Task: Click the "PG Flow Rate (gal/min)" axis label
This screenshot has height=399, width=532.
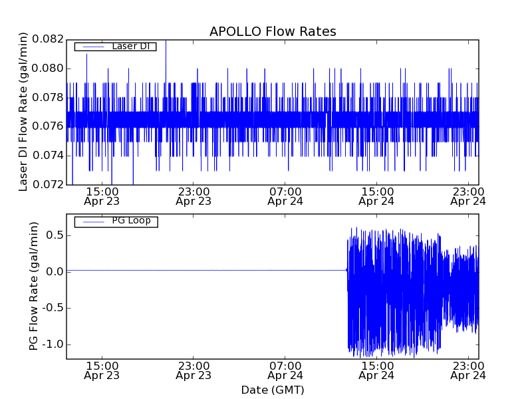Action: [x=33, y=287]
